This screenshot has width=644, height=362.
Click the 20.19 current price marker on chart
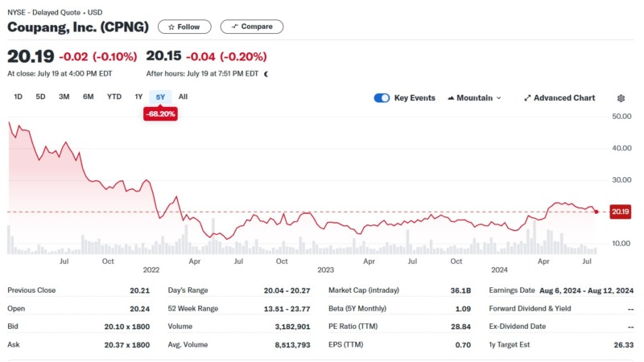pos(620,212)
